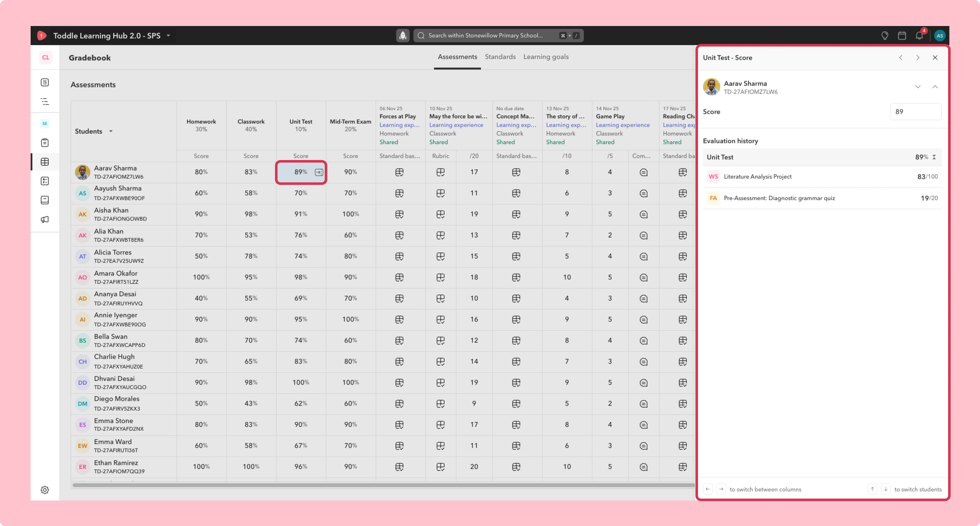
Task: Click the up arrow student switch key
Action: (872, 489)
